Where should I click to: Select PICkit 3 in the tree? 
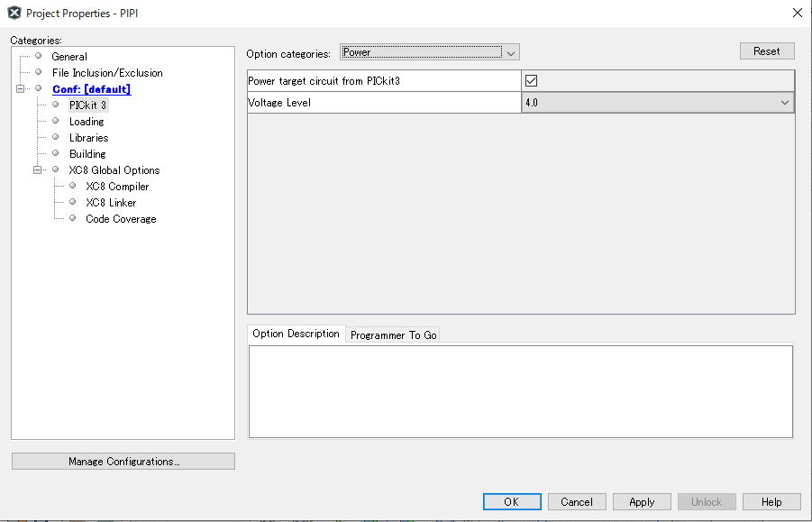click(x=87, y=105)
